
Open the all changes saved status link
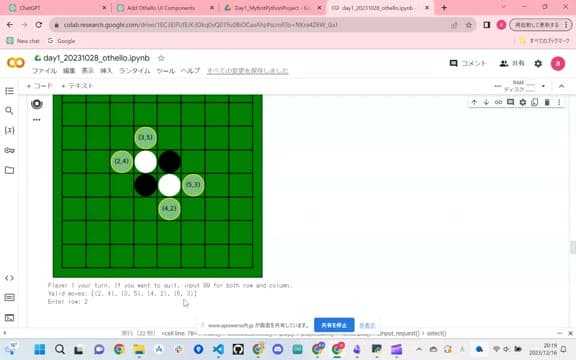248,71
